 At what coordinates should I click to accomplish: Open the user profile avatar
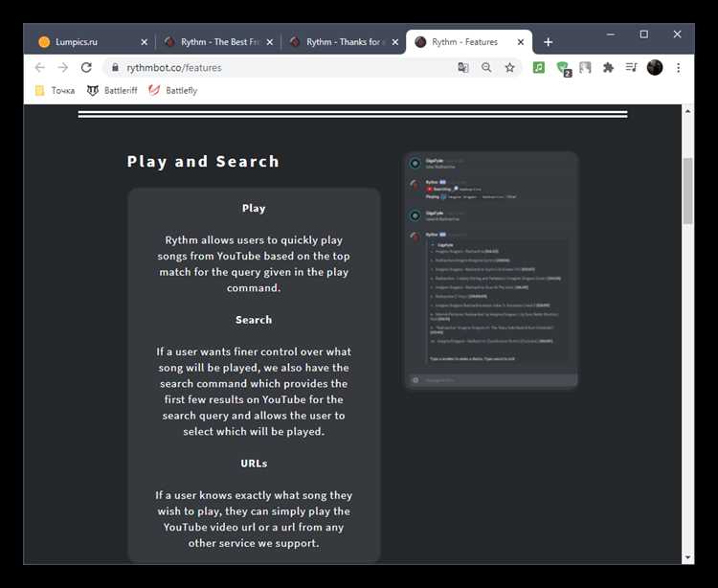pos(655,67)
